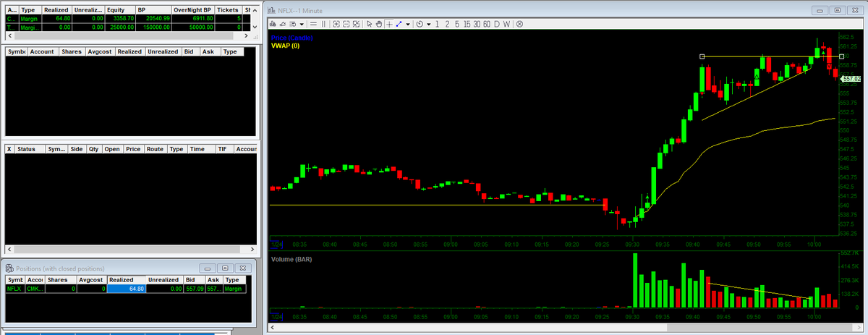
Task: Click the reset zoom icon in chart toolbar
Action: pos(357,24)
